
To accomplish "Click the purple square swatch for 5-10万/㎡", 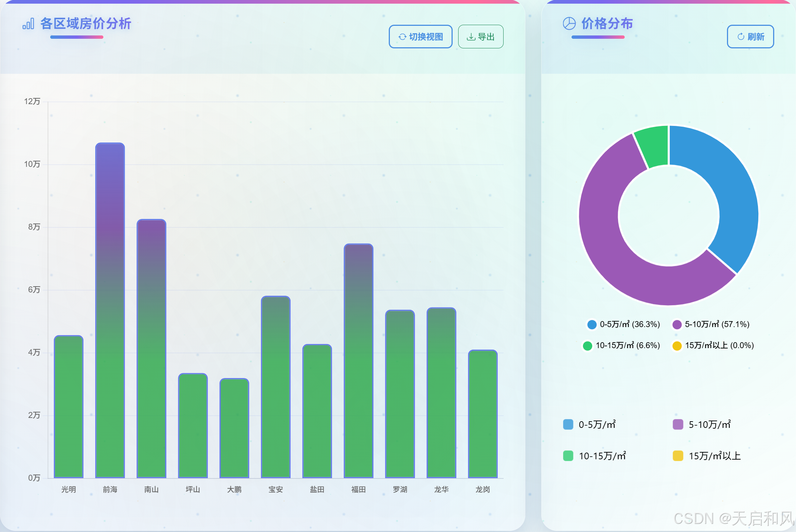I will (678, 425).
